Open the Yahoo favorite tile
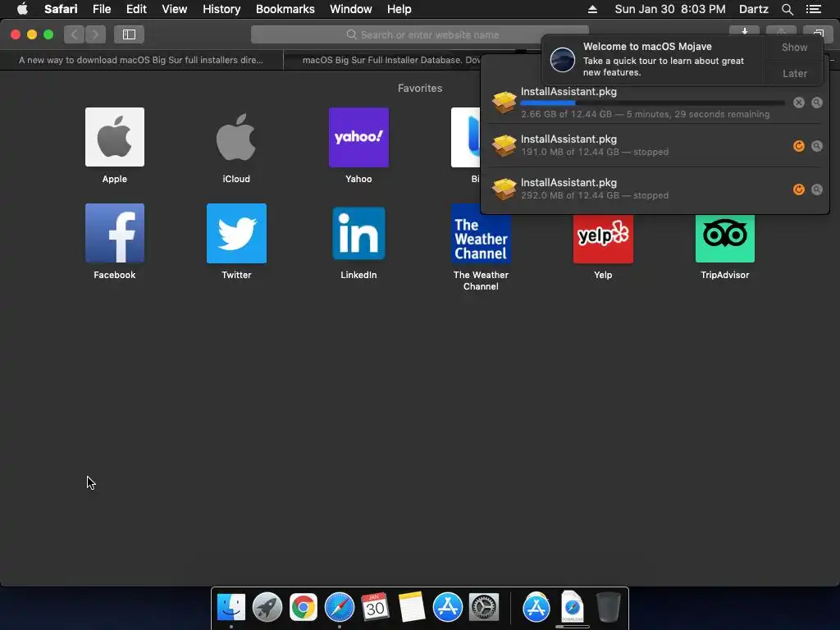This screenshot has width=840, height=630. (x=358, y=137)
